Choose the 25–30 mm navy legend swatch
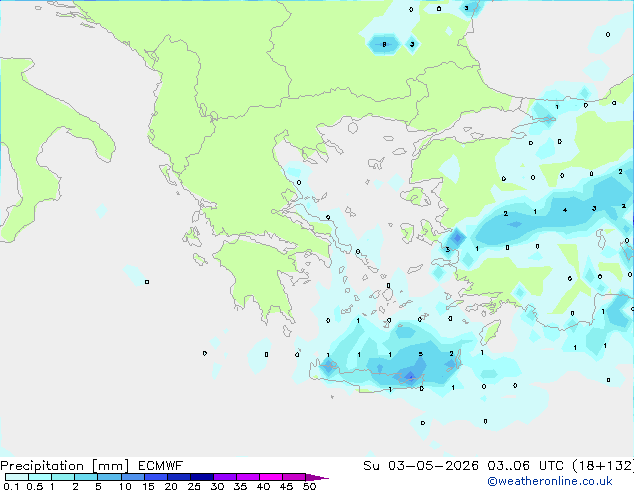 pyautogui.click(x=201, y=477)
